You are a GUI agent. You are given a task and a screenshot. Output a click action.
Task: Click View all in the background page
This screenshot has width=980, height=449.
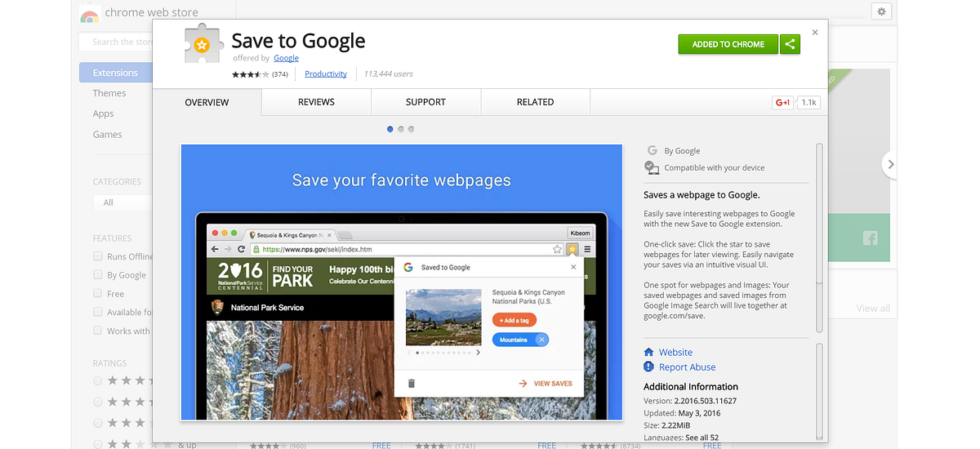[x=873, y=308]
